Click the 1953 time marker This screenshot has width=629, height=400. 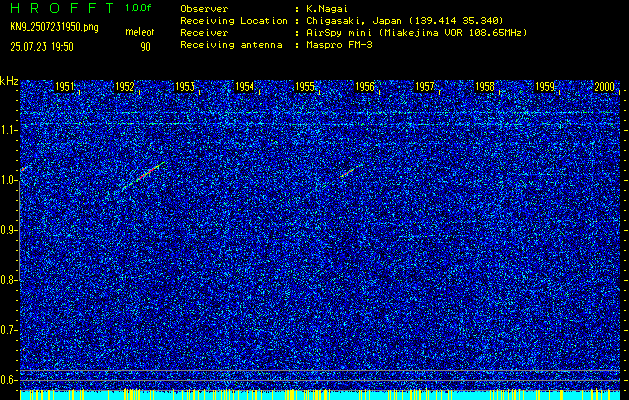pyautogui.click(x=185, y=87)
